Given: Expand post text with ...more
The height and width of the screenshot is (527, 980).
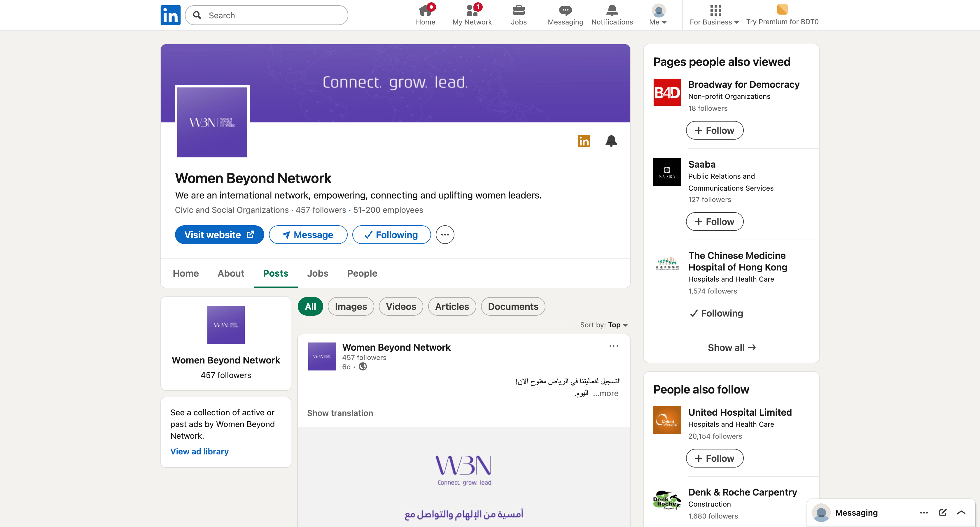Looking at the screenshot, I should 606,393.
